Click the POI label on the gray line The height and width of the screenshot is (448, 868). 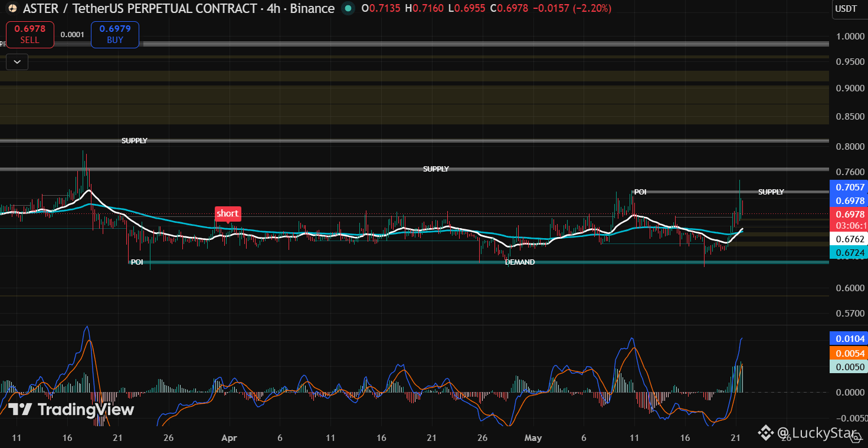pyautogui.click(x=640, y=192)
